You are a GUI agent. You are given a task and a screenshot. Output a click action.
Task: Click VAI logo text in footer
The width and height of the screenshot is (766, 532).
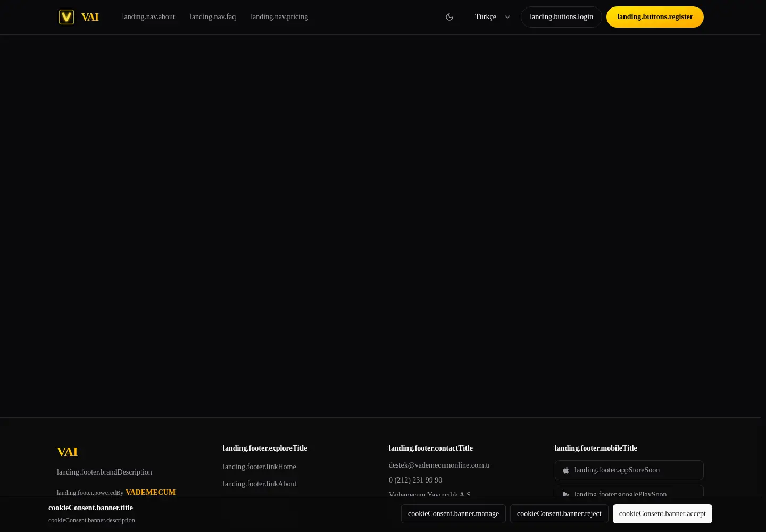pyautogui.click(x=68, y=452)
